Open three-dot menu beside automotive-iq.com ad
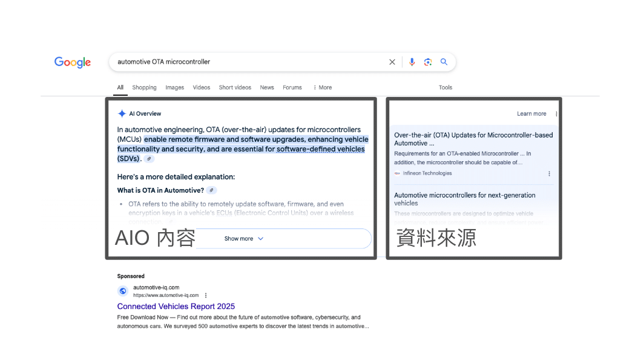 (206, 295)
